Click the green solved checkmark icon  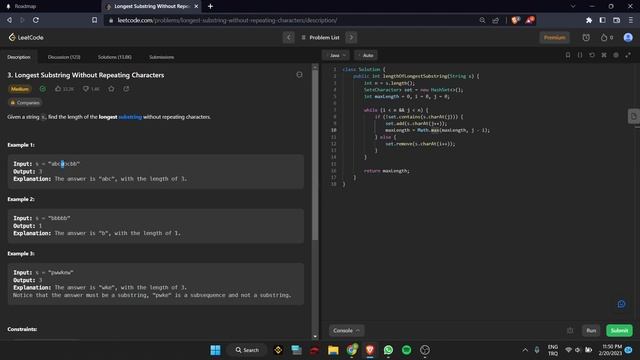pyautogui.click(x=43, y=89)
